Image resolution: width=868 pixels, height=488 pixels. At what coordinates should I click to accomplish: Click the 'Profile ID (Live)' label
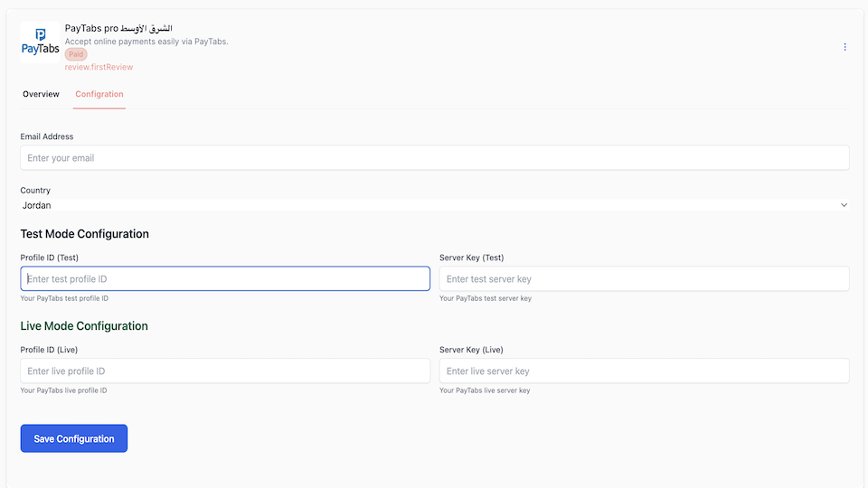[49, 350]
